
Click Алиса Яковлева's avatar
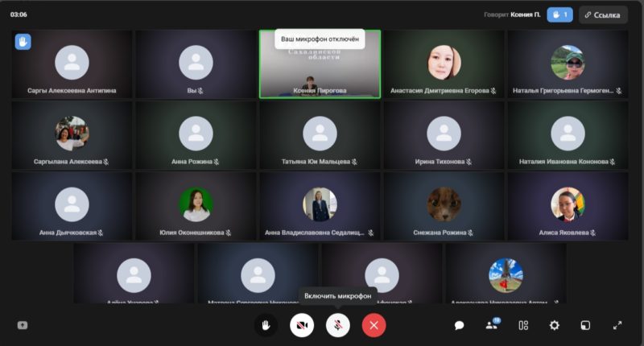[568, 204]
